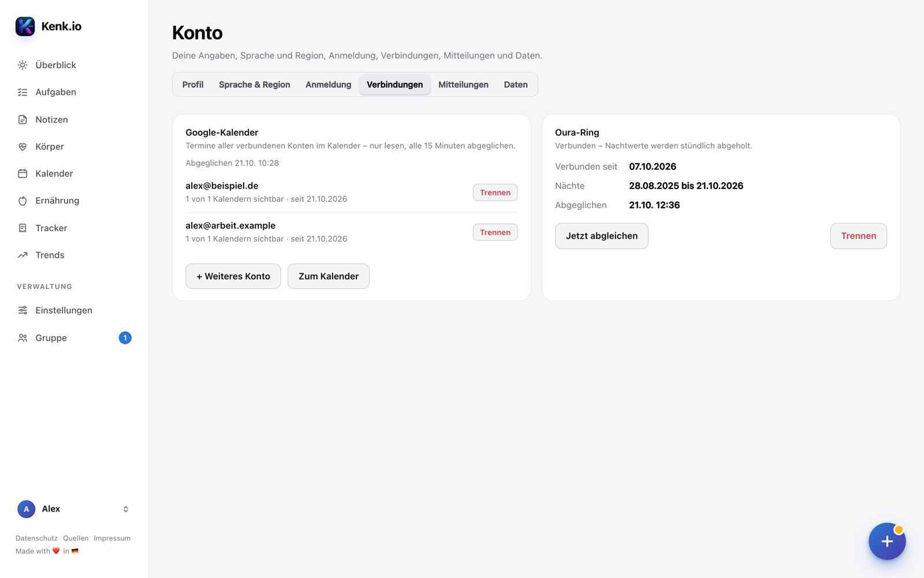The image size is (924, 578).
Task: Click the Kalender calendar icon
Action: tap(23, 173)
